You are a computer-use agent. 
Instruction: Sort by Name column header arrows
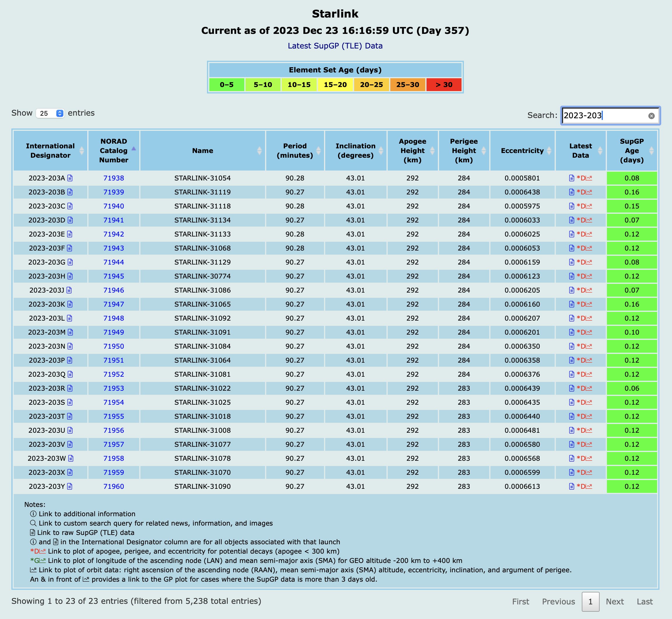coord(259,151)
